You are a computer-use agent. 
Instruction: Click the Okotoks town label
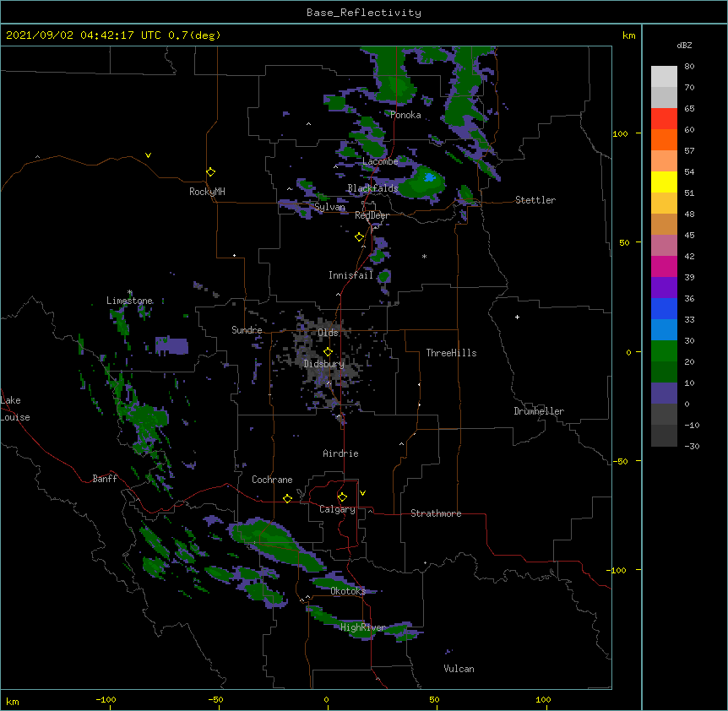348,591
